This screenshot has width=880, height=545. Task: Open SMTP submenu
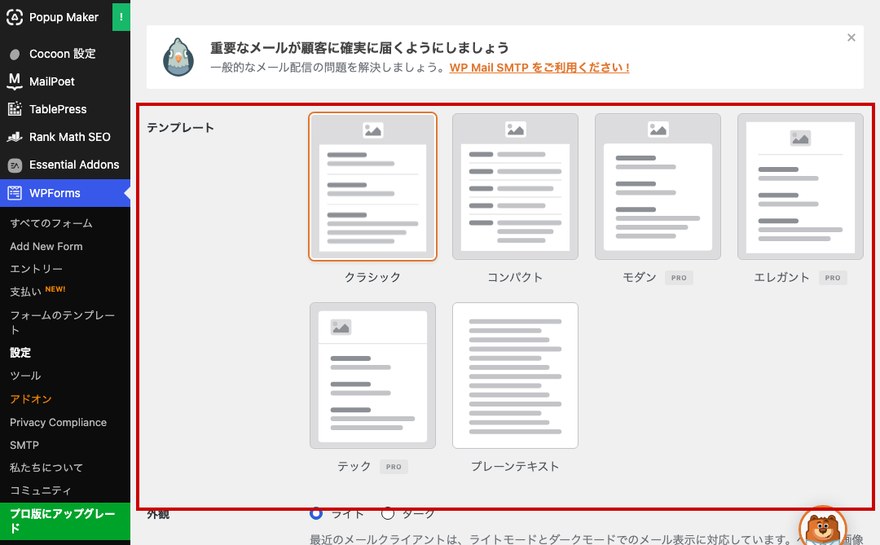[x=24, y=445]
